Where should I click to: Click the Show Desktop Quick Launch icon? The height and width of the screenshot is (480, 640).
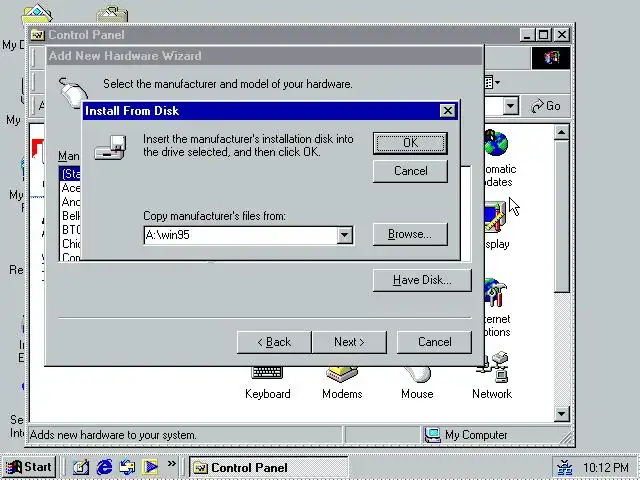pos(80,467)
